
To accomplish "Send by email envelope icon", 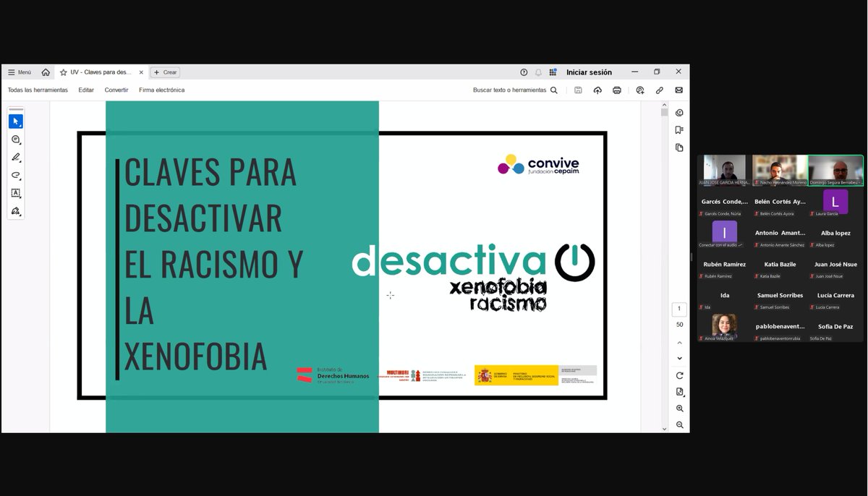I will [678, 90].
